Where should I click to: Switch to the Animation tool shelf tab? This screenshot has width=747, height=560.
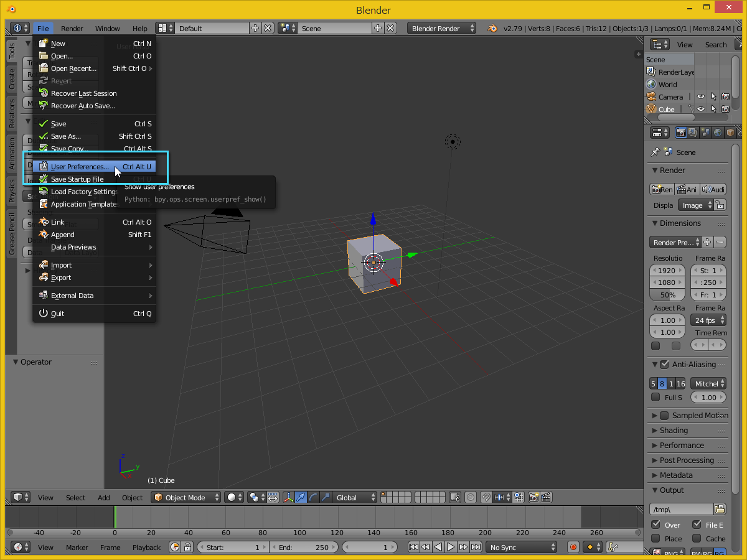click(x=11, y=154)
